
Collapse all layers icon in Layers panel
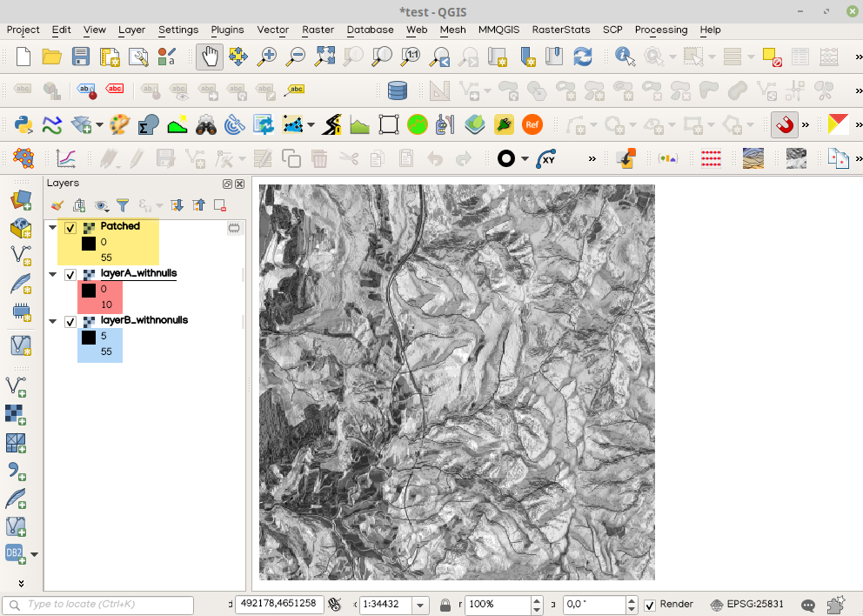[198, 205]
